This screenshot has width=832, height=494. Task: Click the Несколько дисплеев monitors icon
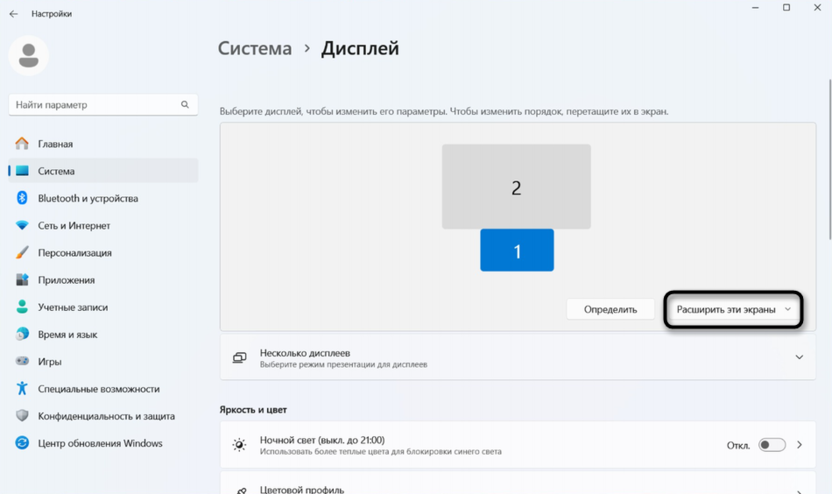(239, 358)
